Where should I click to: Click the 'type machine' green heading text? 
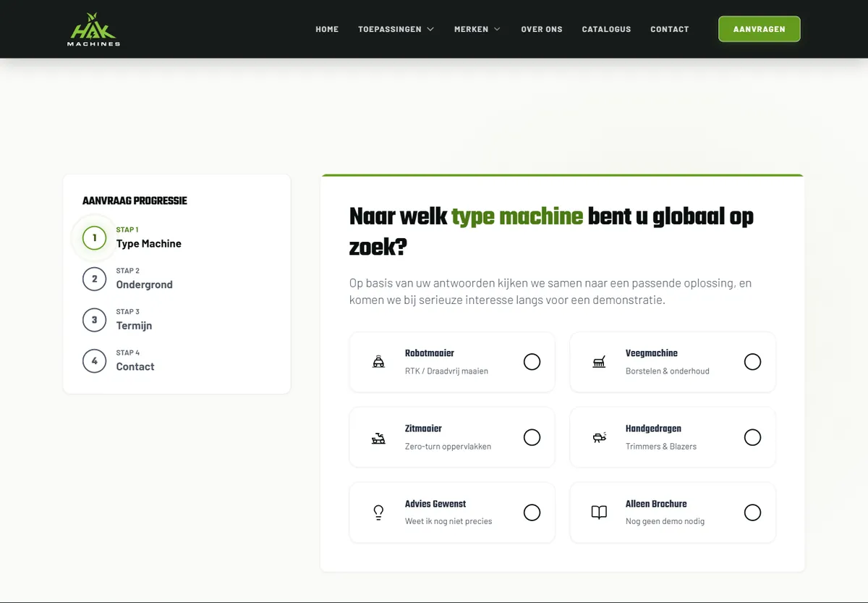point(517,216)
